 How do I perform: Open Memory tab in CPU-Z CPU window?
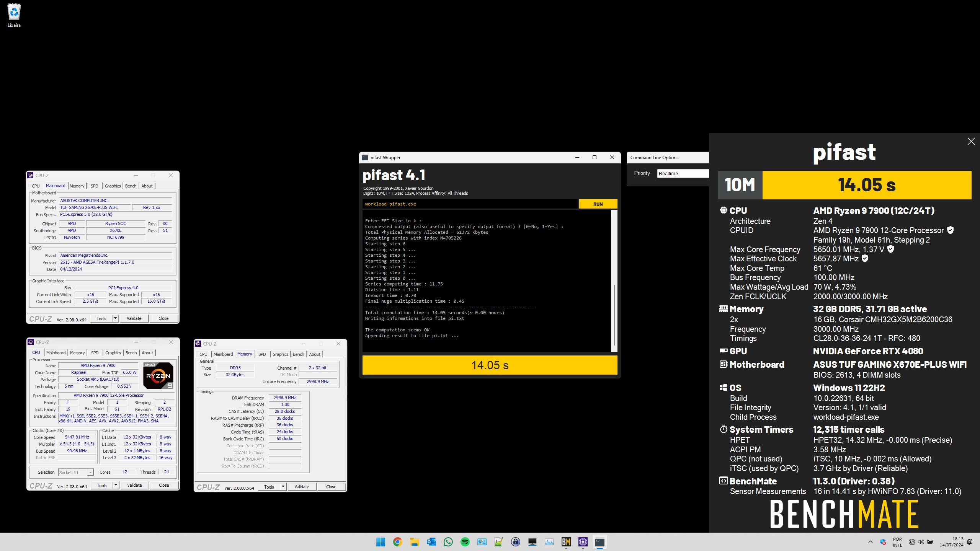[77, 353]
